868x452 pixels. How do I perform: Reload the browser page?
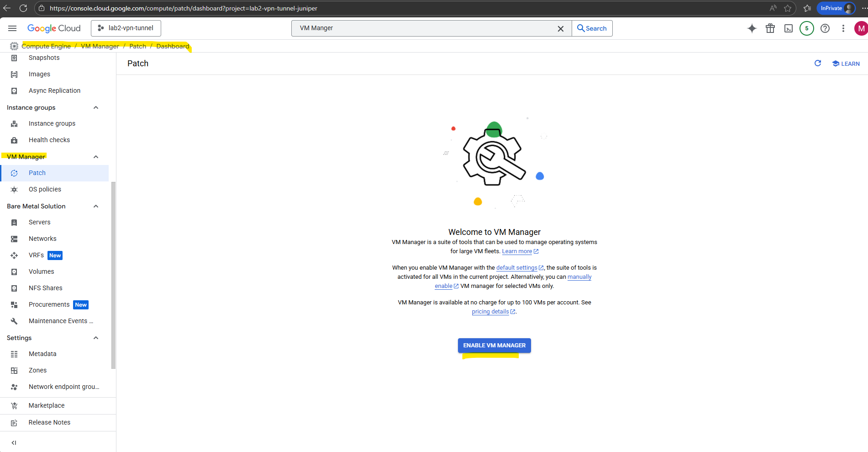pos(23,8)
